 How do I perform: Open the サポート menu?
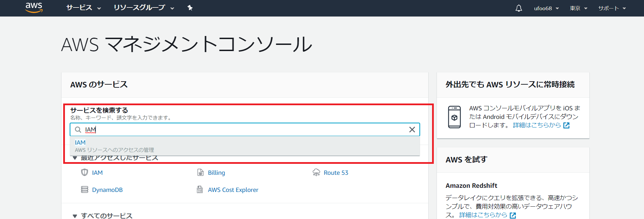[612, 8]
